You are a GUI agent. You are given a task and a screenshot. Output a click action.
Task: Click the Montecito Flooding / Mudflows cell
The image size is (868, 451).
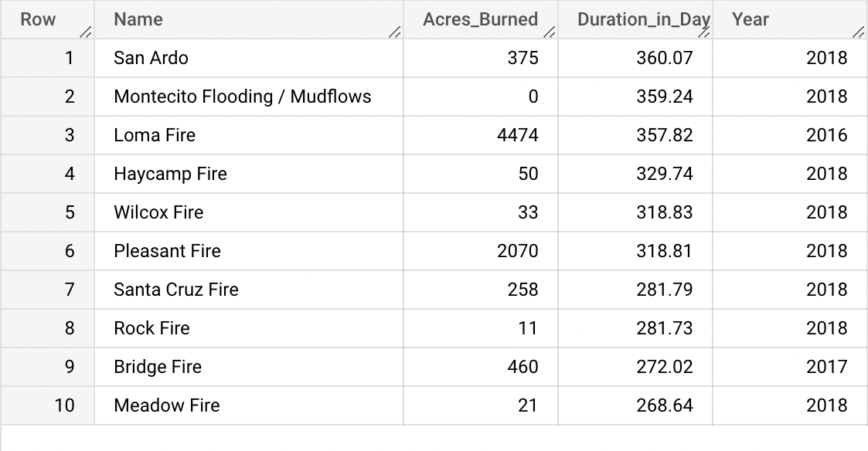pyautogui.click(x=242, y=97)
